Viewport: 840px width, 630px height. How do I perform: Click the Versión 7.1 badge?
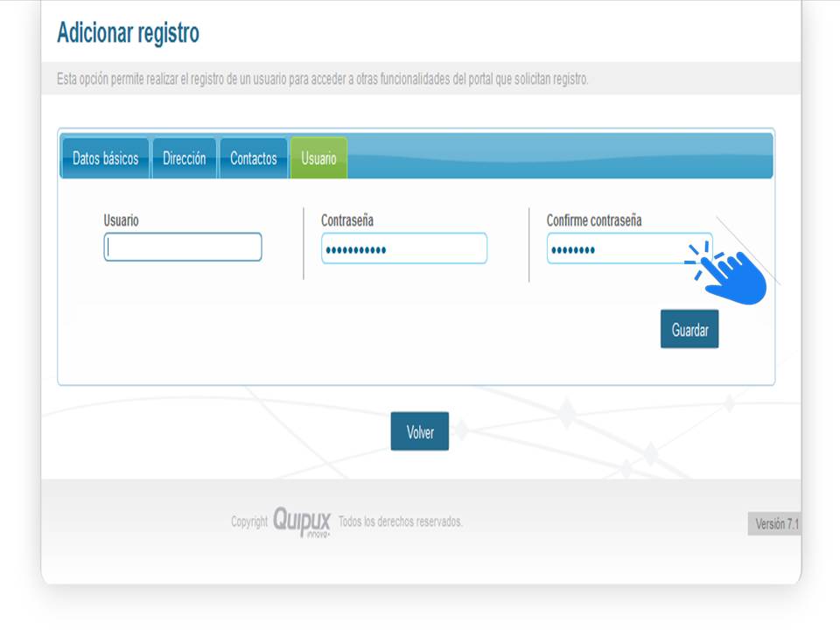click(776, 524)
